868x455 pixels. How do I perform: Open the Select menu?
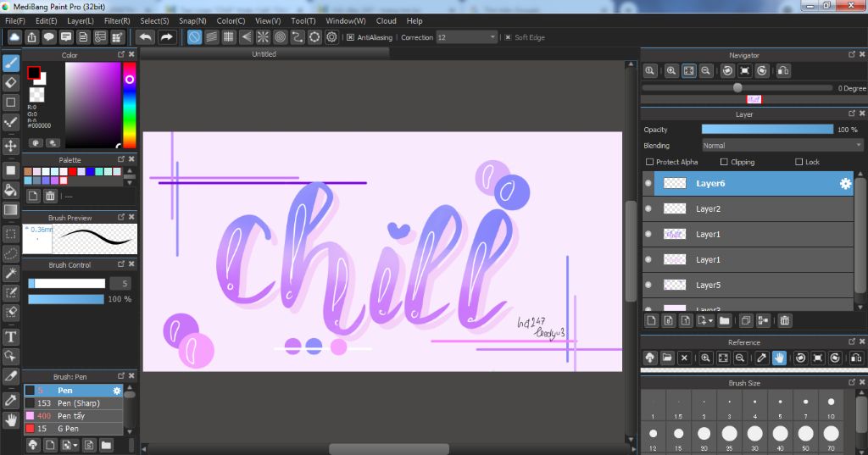[x=154, y=20]
